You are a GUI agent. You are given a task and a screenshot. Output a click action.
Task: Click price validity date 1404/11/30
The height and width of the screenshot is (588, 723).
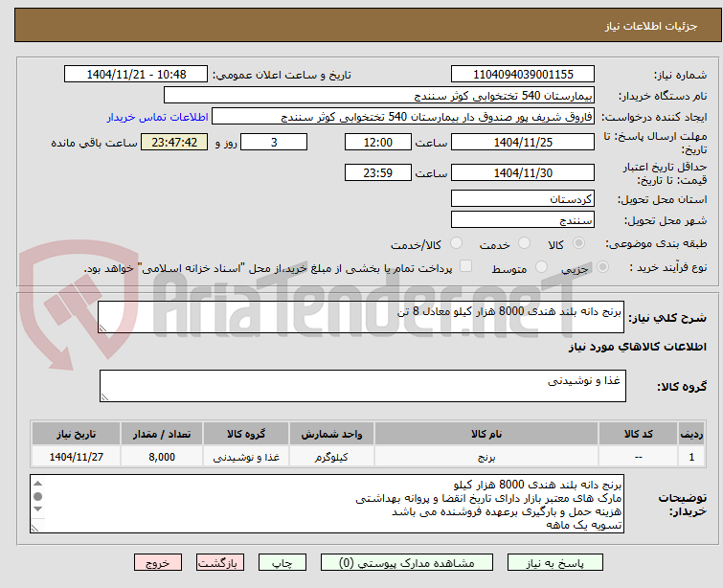[x=523, y=173]
